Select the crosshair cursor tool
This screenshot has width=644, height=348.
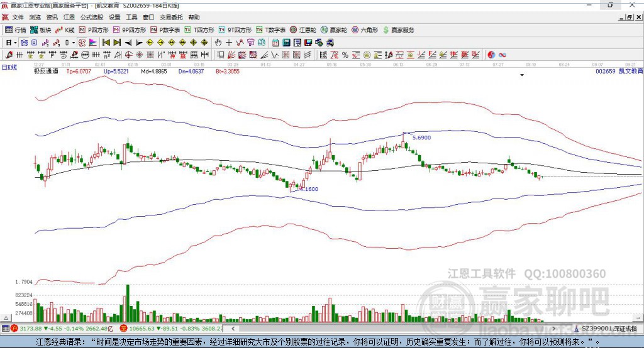229,43
